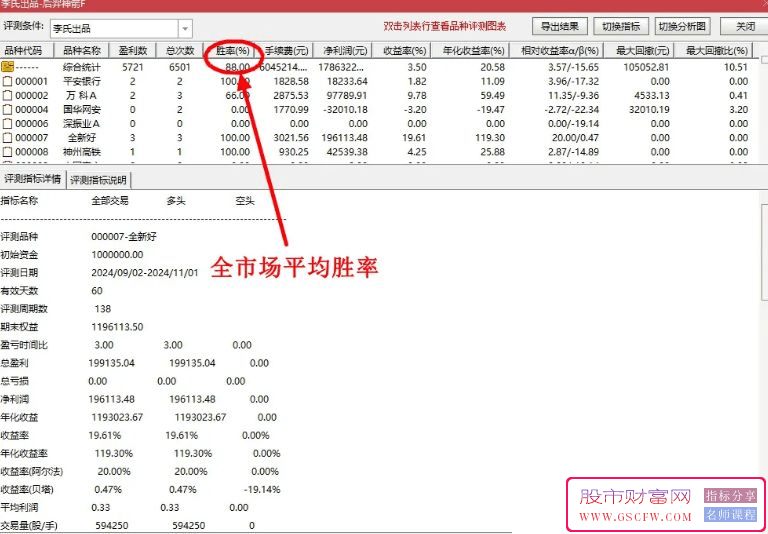768x534 pixels.
Task: Click the 全部交易 column heading
Action: pyautogui.click(x=110, y=201)
